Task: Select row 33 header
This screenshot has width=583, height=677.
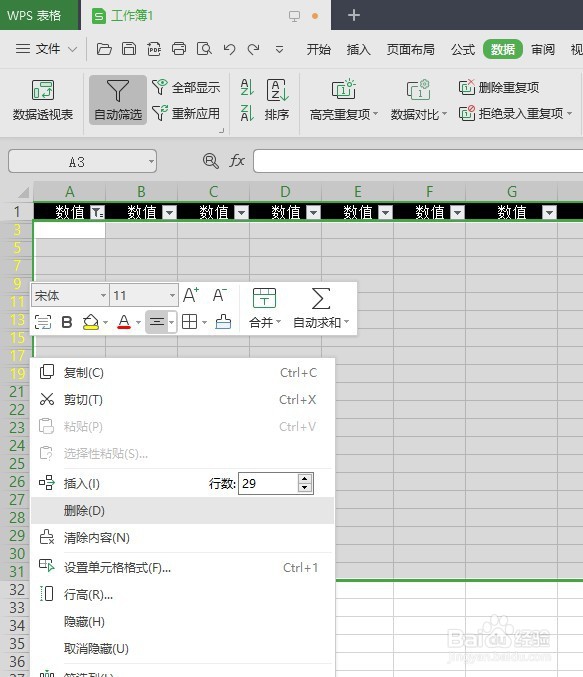Action: (17, 607)
